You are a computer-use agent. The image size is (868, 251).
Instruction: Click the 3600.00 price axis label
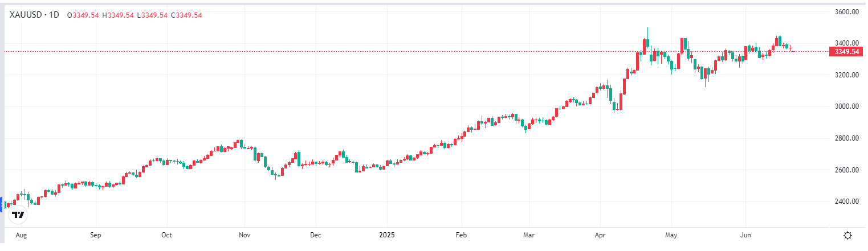[x=846, y=12]
